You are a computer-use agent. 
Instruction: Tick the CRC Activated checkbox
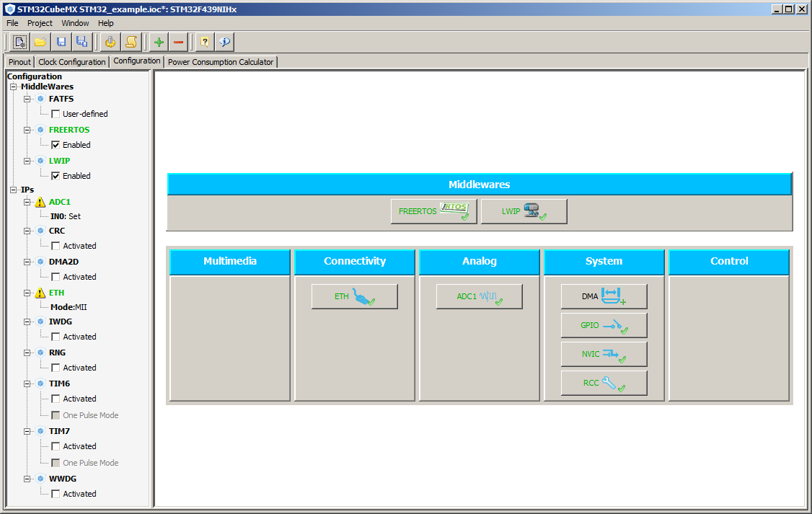pyautogui.click(x=56, y=246)
